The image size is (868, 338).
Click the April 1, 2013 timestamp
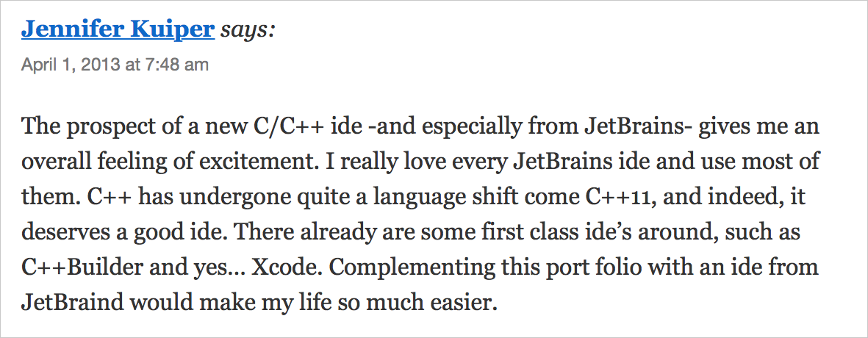pyautogui.click(x=115, y=65)
